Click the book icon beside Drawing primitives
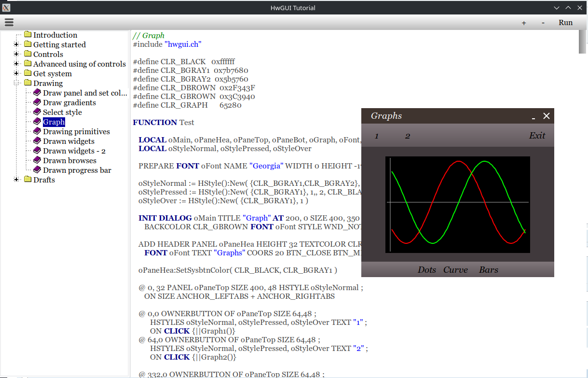This screenshot has height=378, width=588. [x=37, y=131]
